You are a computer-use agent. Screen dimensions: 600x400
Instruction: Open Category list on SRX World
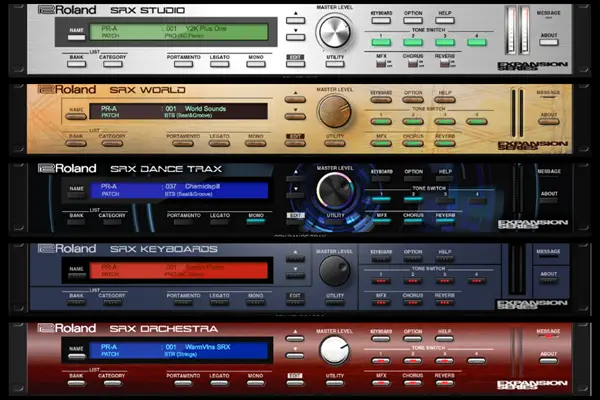(x=112, y=143)
